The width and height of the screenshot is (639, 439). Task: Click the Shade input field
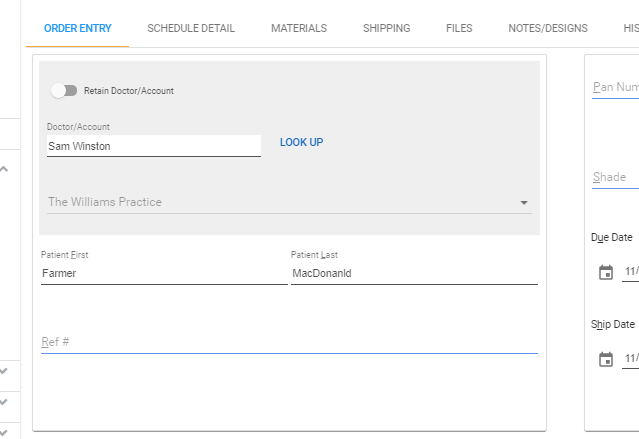(615, 177)
